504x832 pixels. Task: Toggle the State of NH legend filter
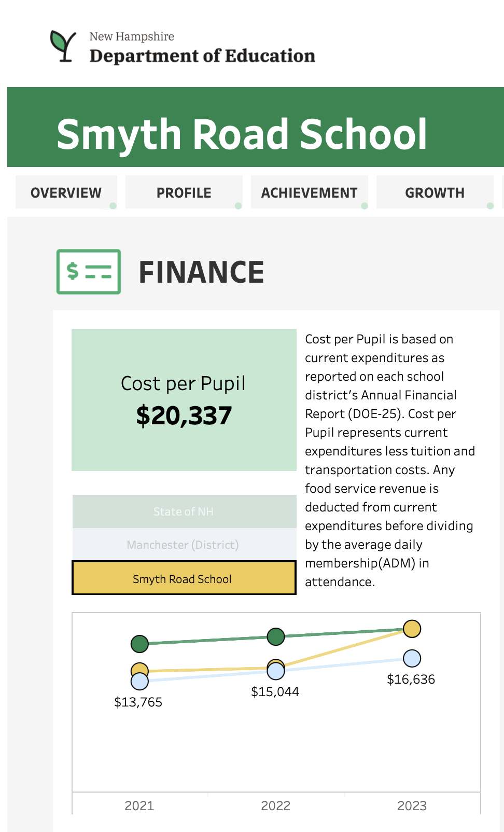click(184, 512)
